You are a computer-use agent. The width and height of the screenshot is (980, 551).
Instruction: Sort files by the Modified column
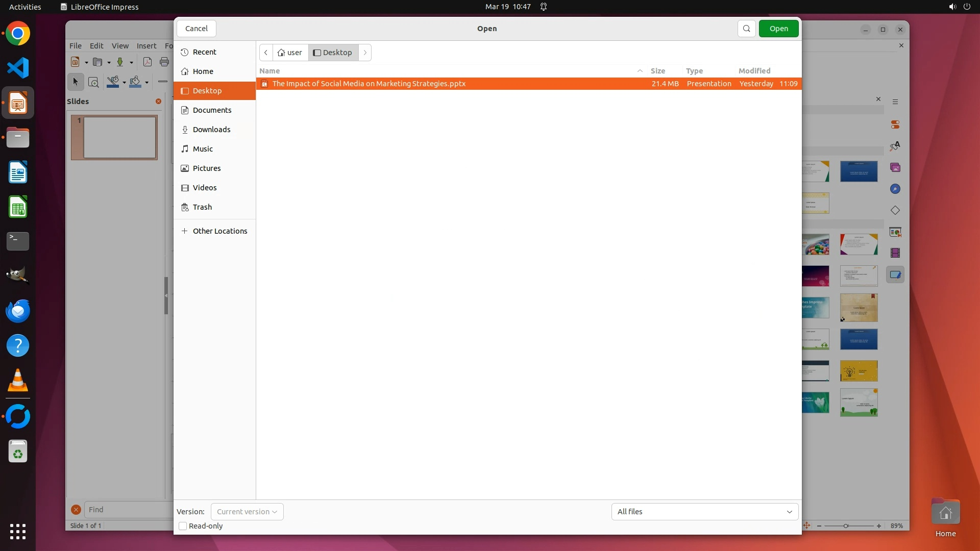click(754, 71)
